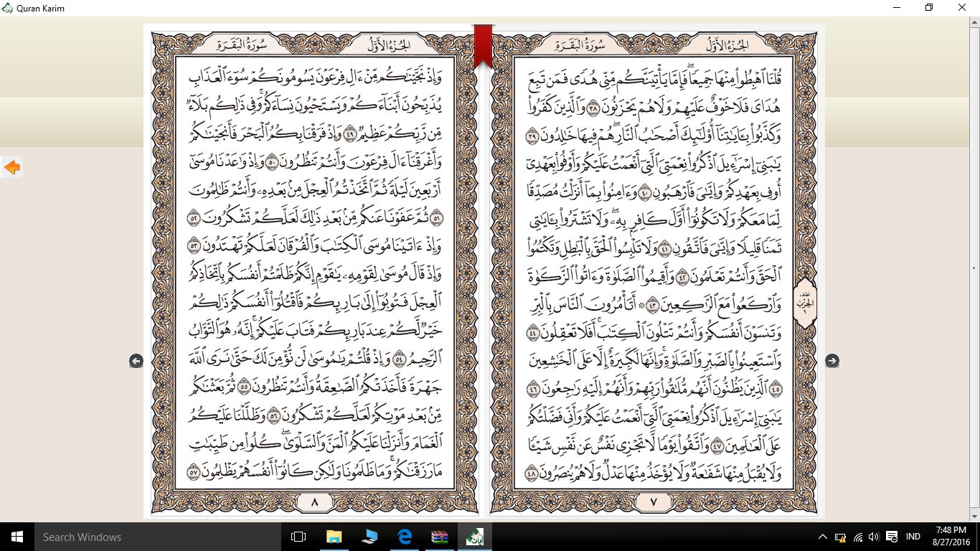Go to the next page with the left dark arrow
This screenshot has width=980, height=551.
click(136, 361)
